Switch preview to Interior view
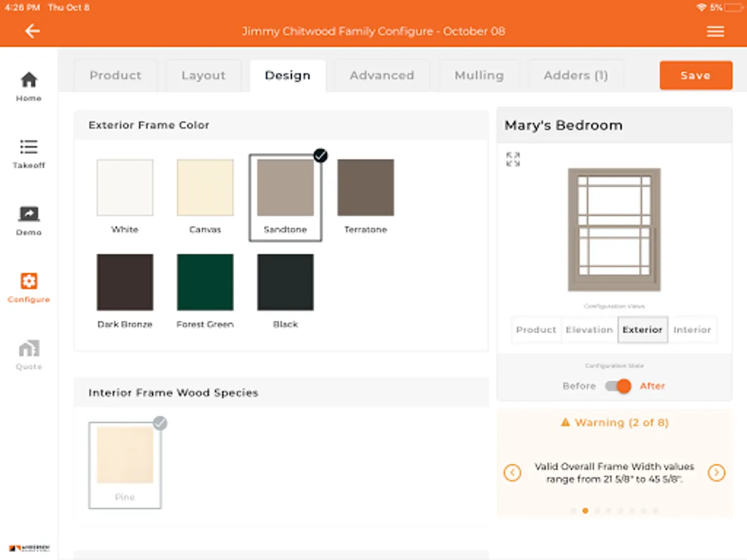 692,330
